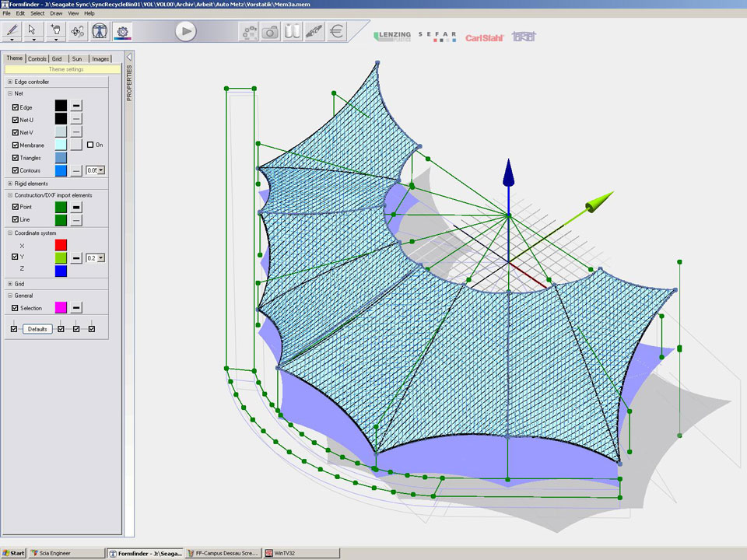Open the Euro cost calculation icon

pyautogui.click(x=336, y=32)
